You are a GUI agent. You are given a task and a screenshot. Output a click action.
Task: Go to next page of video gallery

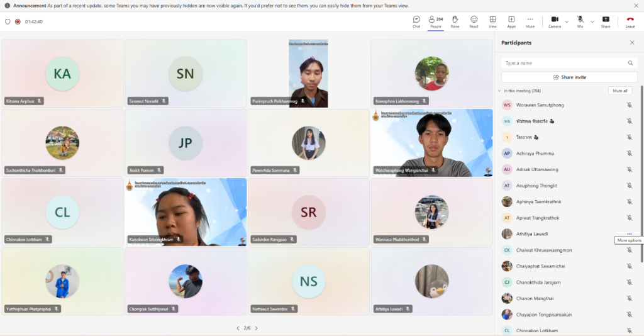(256, 328)
